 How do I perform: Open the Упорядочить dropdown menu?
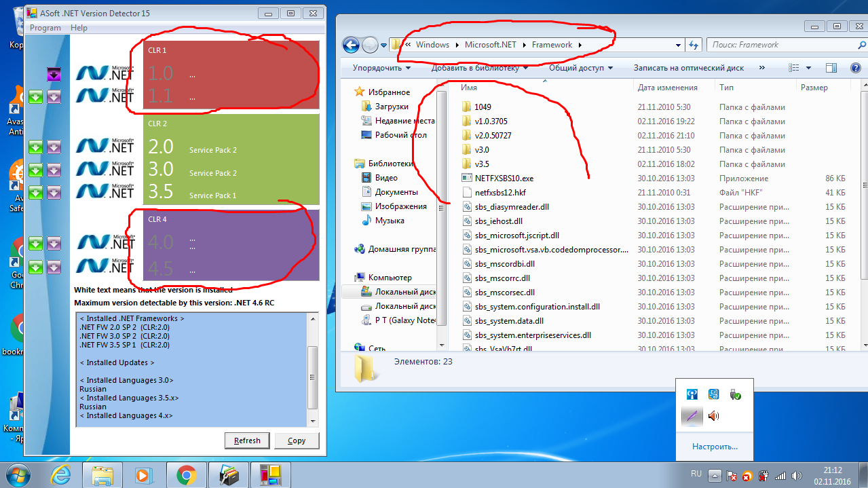tap(381, 68)
